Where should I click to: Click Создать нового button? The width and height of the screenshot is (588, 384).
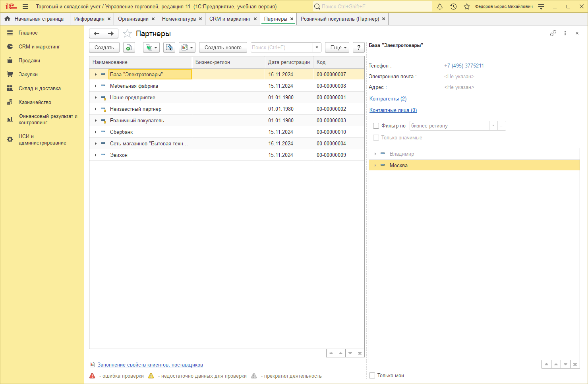pyautogui.click(x=223, y=47)
